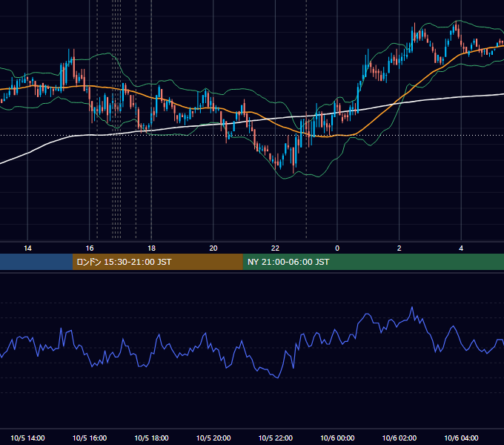This screenshot has width=504, height=445.
Task: Click the 16 hour axis label
Action: click(x=90, y=248)
